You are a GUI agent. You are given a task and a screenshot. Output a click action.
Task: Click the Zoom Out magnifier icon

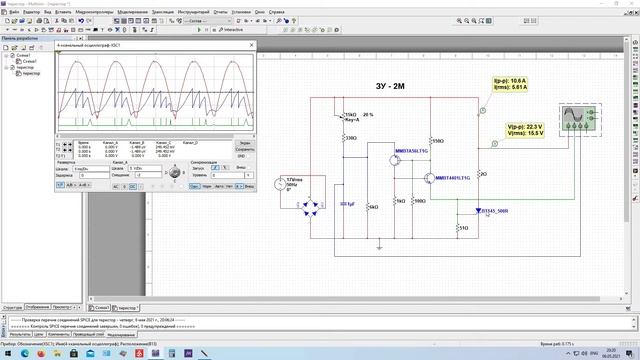pos(467,21)
